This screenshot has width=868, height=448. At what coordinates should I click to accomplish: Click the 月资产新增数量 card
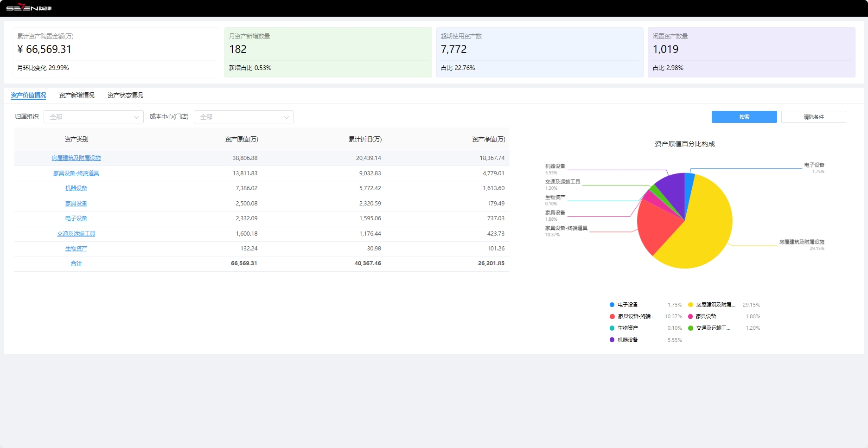point(328,52)
